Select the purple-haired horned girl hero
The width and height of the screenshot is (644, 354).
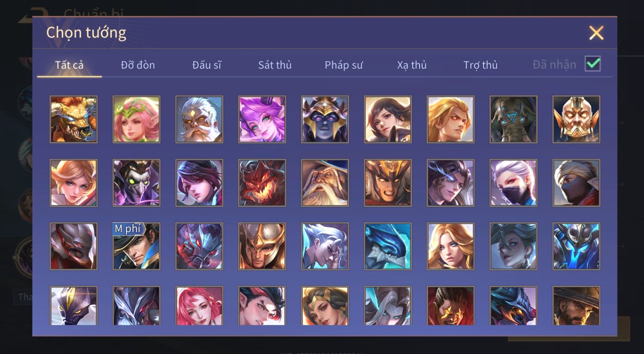(262, 119)
